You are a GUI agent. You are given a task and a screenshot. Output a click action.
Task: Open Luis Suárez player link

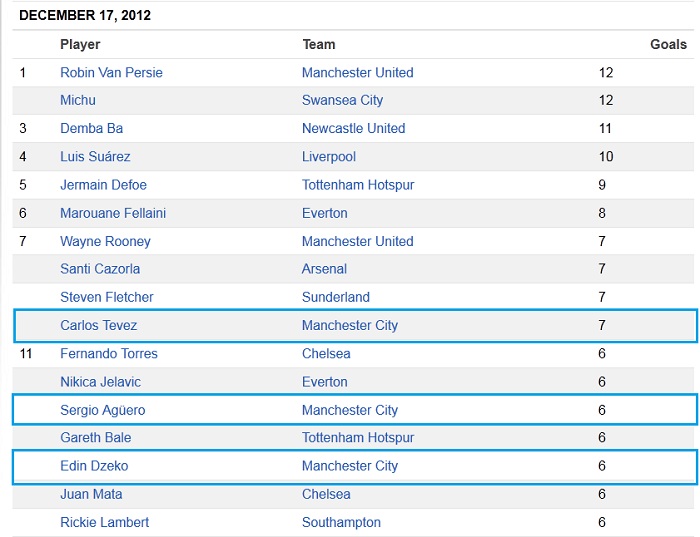tap(95, 156)
